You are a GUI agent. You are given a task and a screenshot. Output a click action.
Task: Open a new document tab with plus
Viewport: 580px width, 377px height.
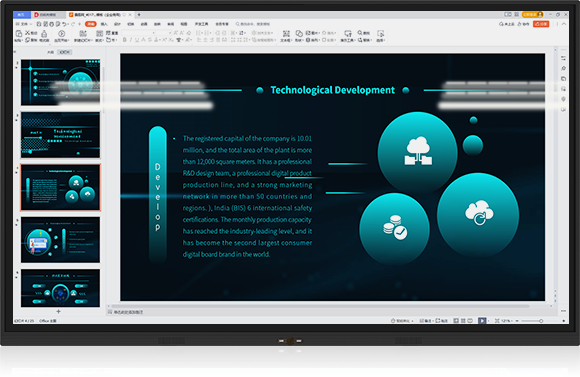[139, 15]
